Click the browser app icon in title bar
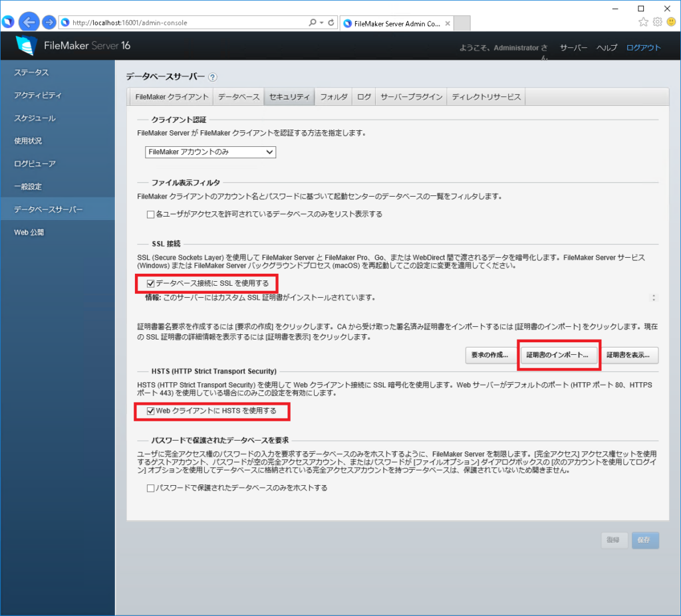Screen dimensions: 681x616 point(8,22)
